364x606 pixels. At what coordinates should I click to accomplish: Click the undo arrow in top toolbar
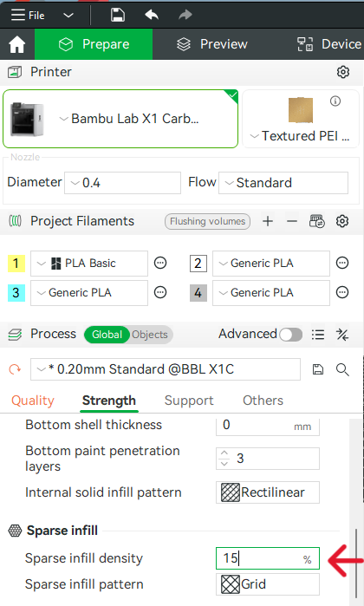(152, 15)
